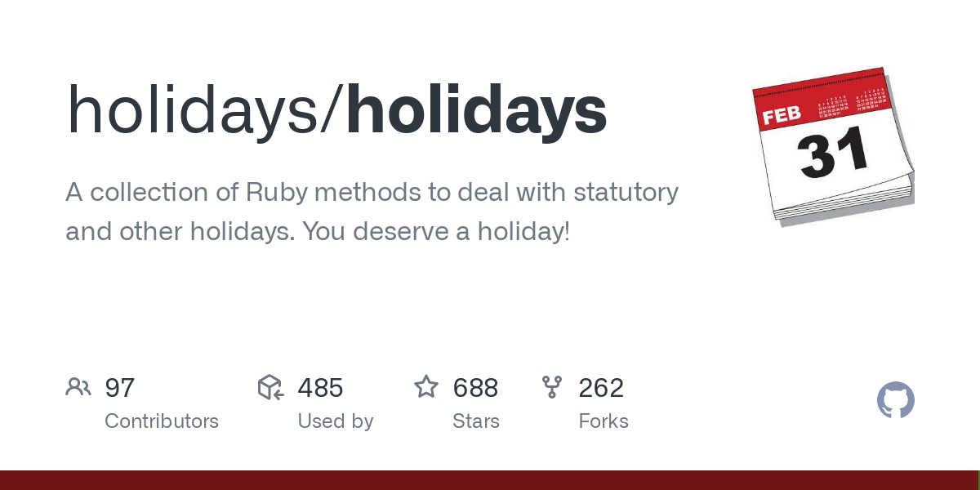This screenshot has width=980, height=490.
Task: Click the 485 used by count
Action: 320,388
